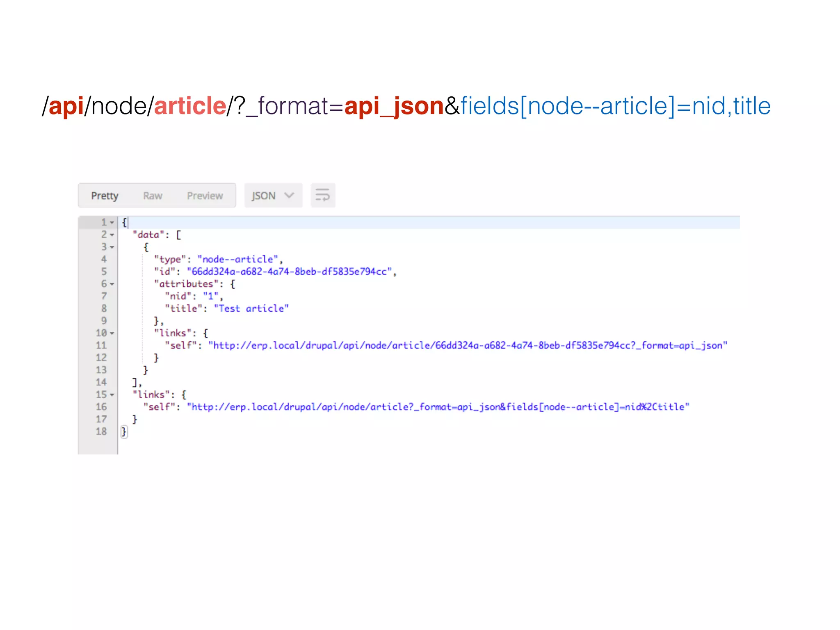This screenshot has width=840, height=630.
Task: Switch to the Pretty view tab
Action: [105, 196]
